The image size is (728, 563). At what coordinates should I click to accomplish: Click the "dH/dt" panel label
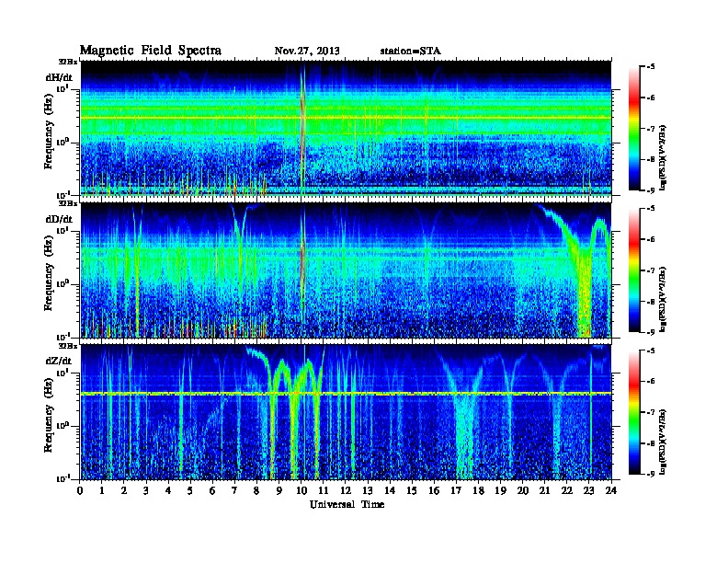59,77
